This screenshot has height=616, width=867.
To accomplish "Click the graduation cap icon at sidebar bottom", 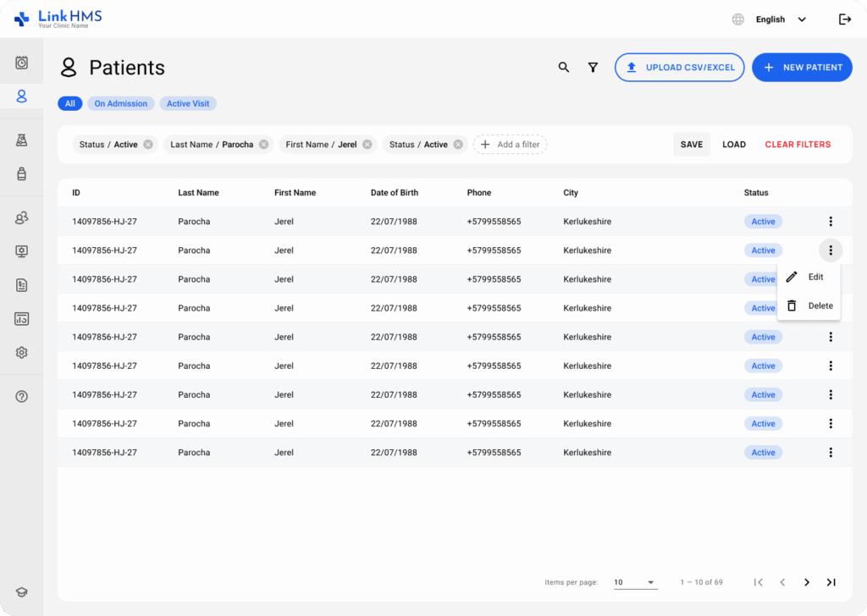I will point(22,591).
